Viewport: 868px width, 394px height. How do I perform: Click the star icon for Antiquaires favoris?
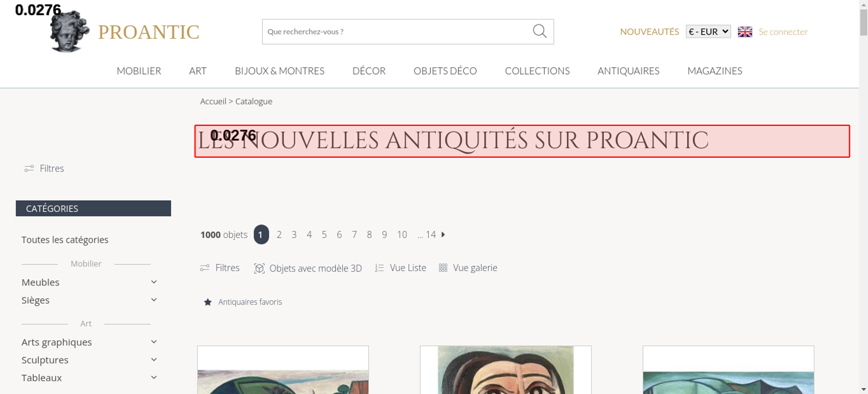208,302
